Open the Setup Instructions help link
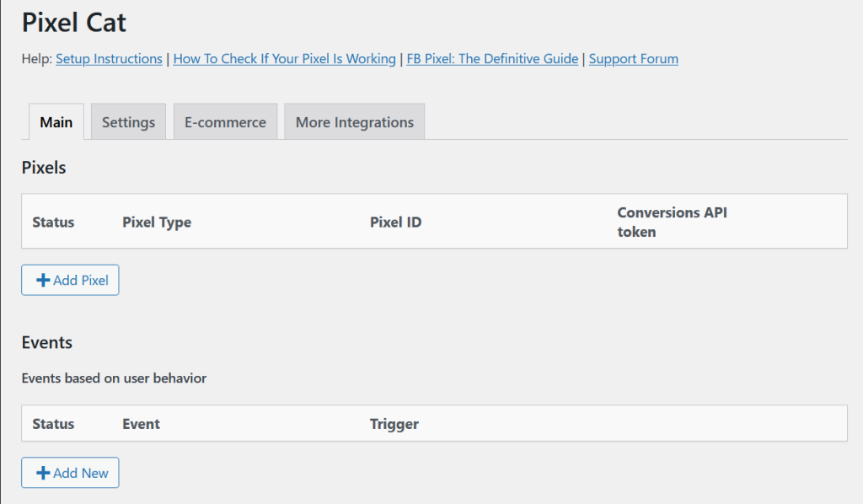 (x=109, y=59)
